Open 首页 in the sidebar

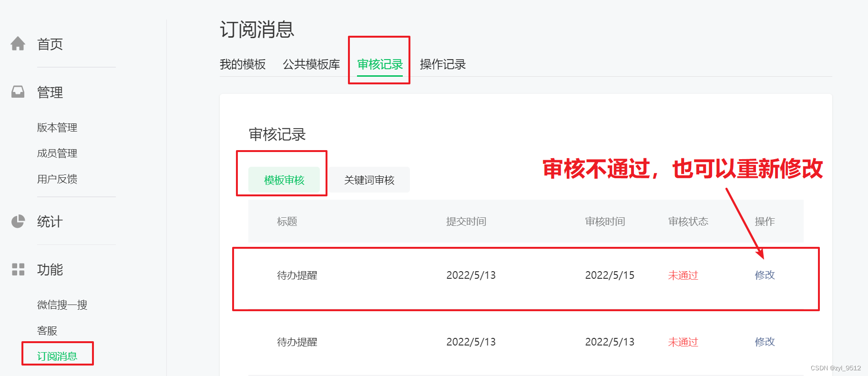[50, 44]
